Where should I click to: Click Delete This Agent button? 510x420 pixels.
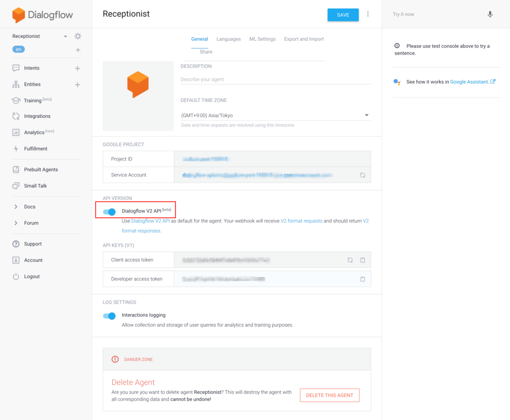(x=330, y=395)
